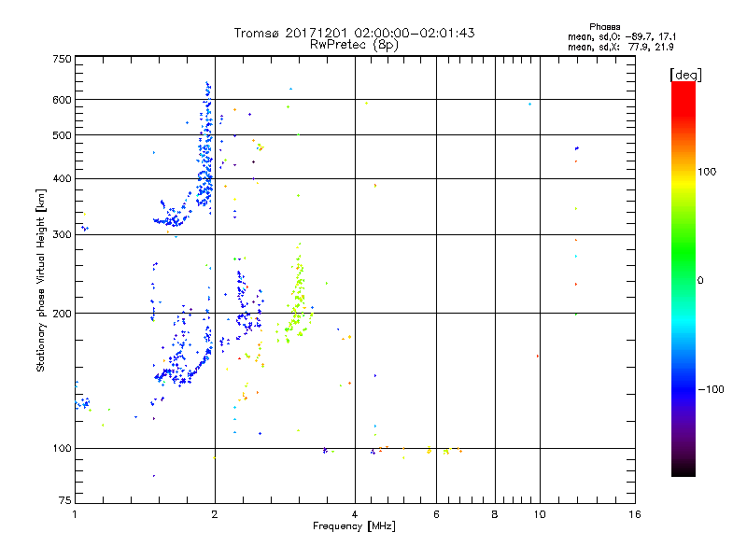747x560 pixels.
Task: Click the y-axis label '750'
Action: pos(62,59)
